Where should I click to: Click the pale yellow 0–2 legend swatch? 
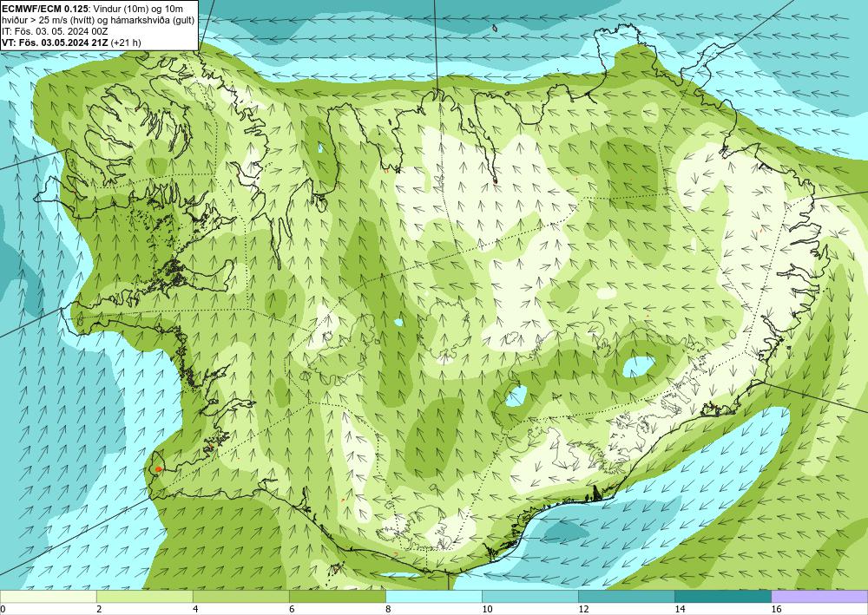pos(48,596)
